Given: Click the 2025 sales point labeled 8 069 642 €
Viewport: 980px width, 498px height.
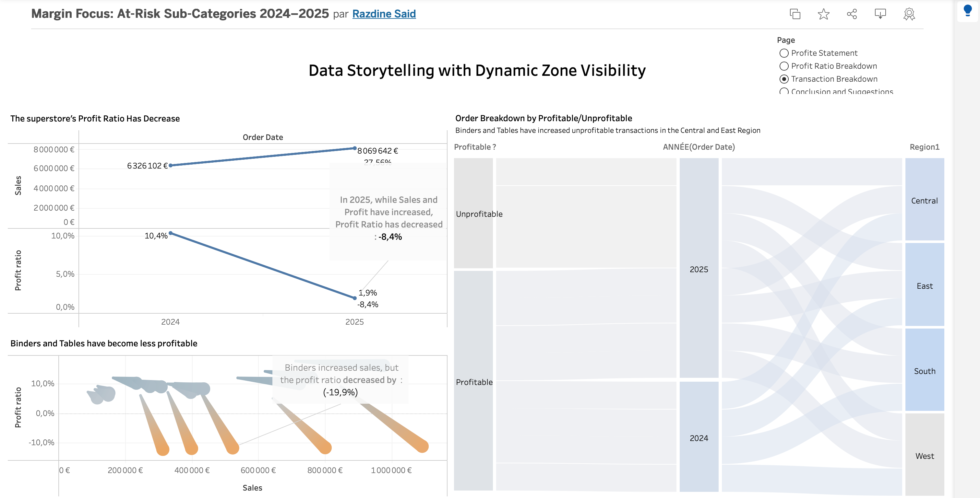Looking at the screenshot, I should (354, 148).
